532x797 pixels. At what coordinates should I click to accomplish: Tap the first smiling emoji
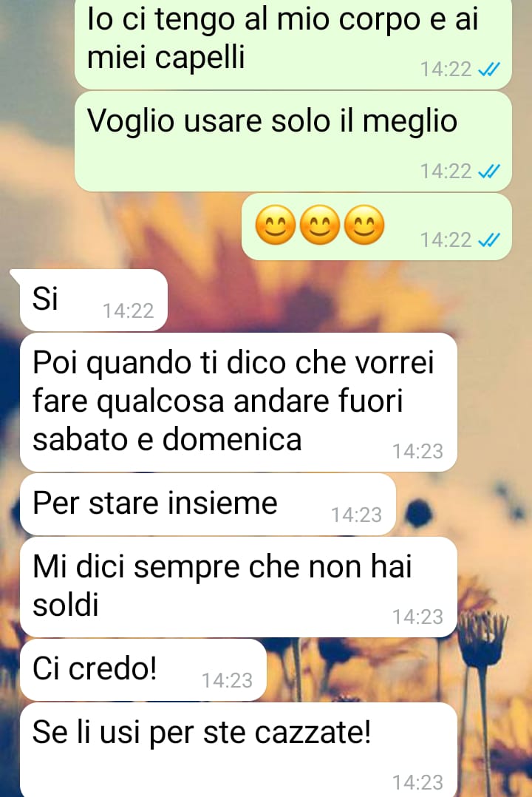(275, 225)
